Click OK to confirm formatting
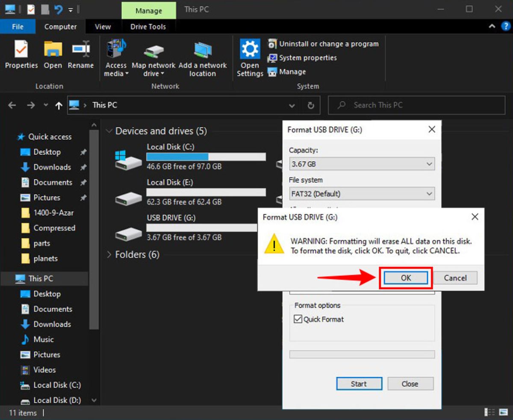 click(405, 278)
